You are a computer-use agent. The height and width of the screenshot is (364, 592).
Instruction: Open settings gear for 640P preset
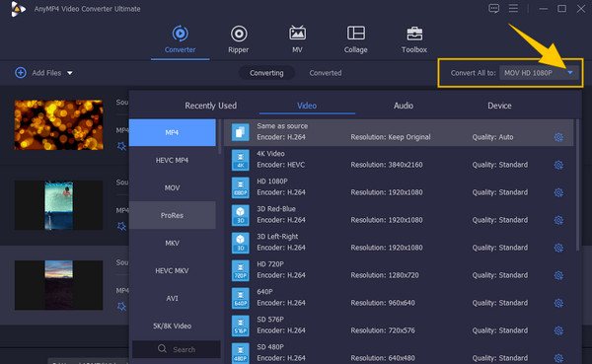point(558,303)
